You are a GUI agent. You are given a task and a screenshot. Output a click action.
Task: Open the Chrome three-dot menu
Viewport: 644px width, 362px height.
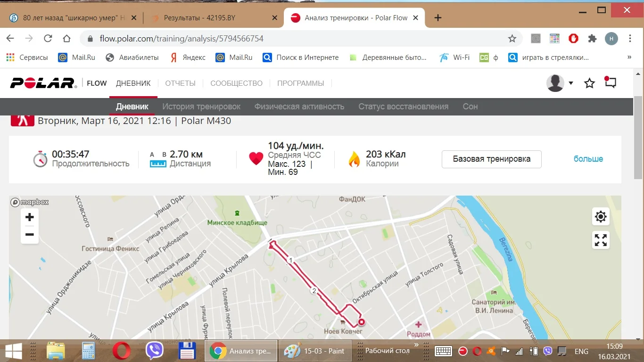click(630, 39)
